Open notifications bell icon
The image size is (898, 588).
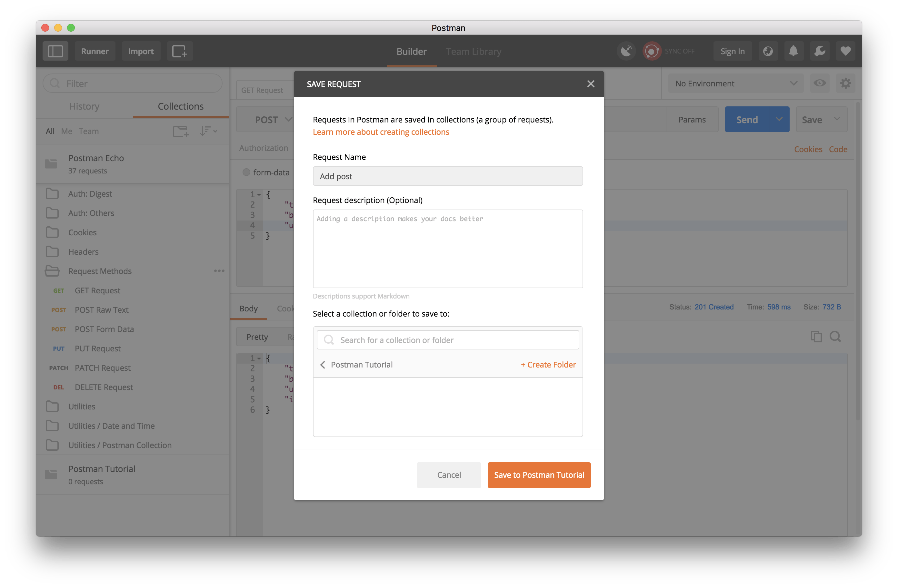coord(793,51)
